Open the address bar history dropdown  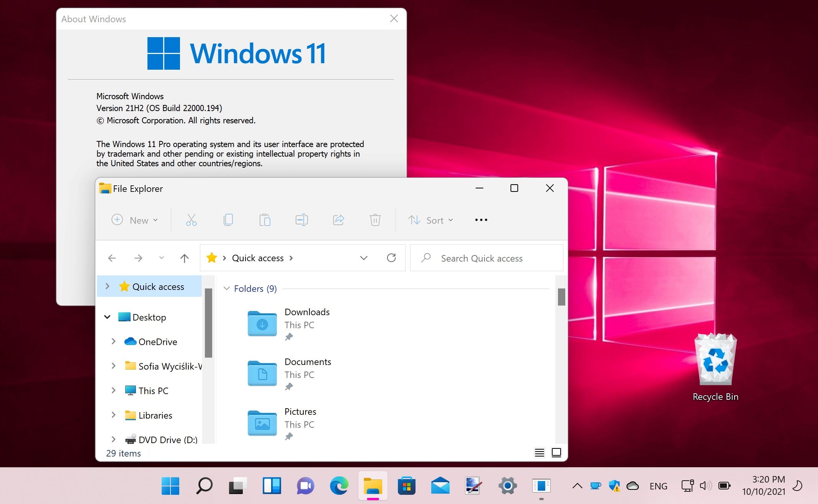(363, 258)
